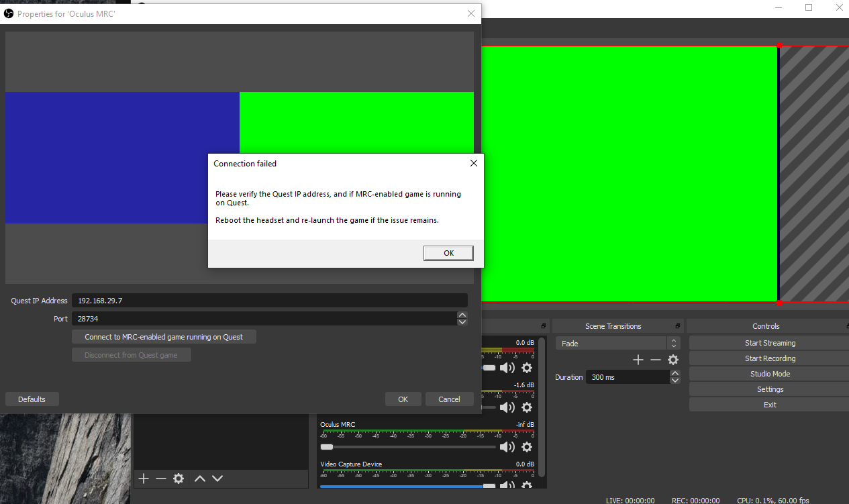Viewport: 849px width, 504px height.
Task: Undock the Scene Transitions panel
Action: click(678, 326)
